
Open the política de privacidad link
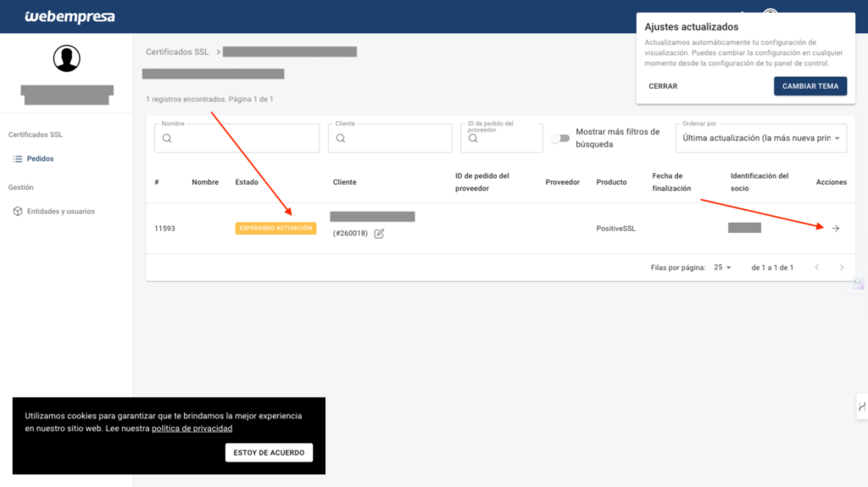coord(192,429)
